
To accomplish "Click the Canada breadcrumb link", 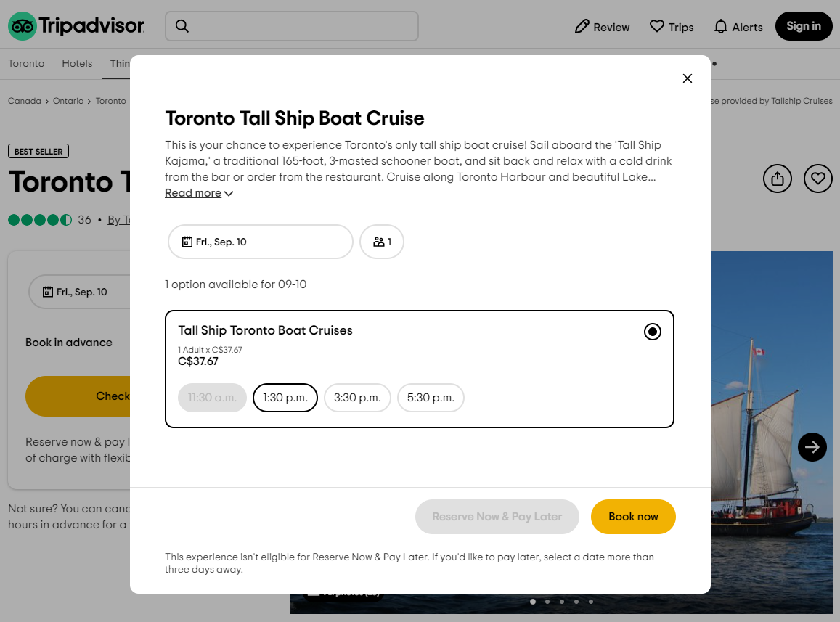I will (25, 101).
